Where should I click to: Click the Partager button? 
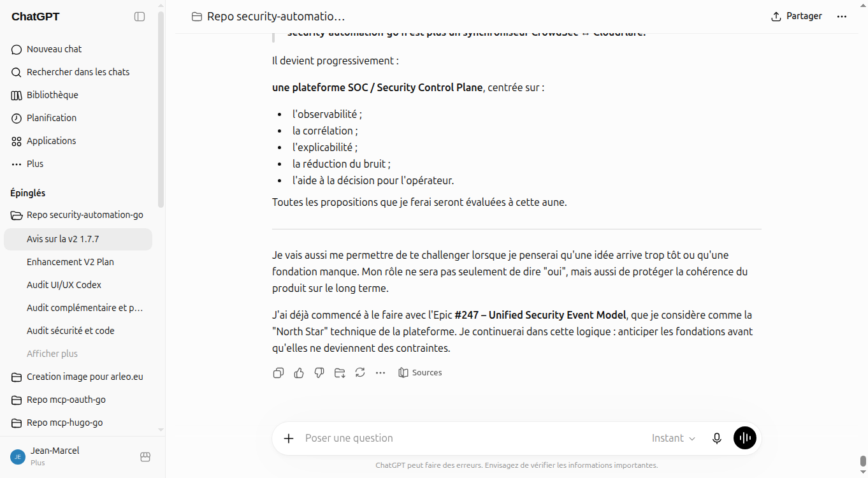pyautogui.click(x=797, y=17)
